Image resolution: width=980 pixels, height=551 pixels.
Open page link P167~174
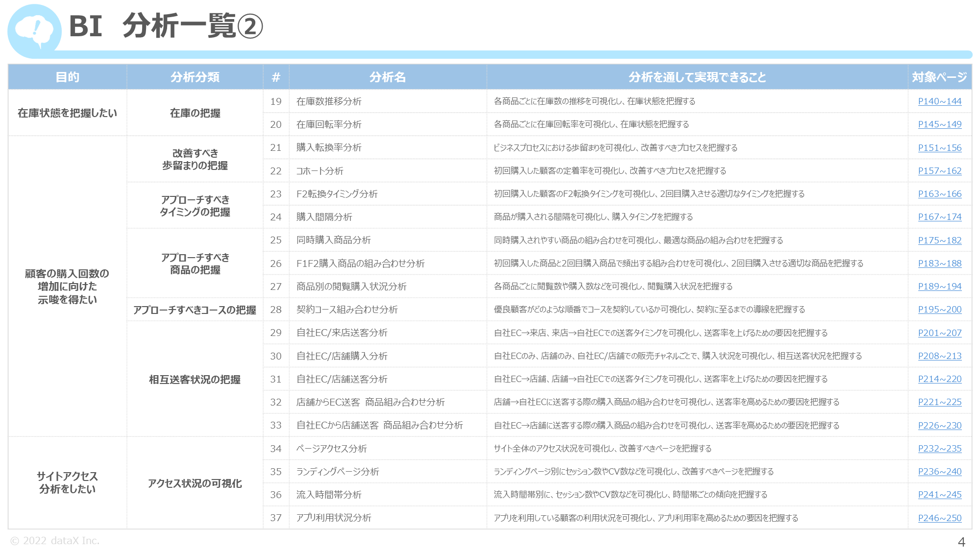939,217
